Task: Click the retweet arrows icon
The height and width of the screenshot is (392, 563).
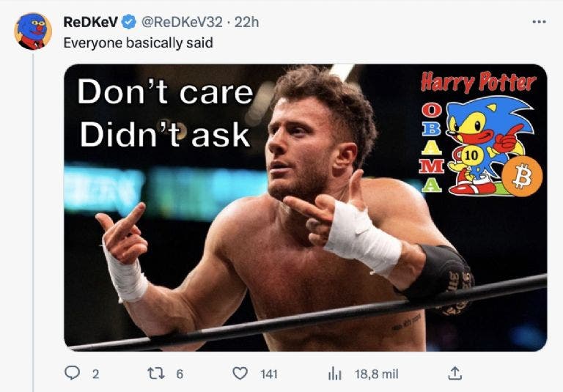Action: click(155, 374)
